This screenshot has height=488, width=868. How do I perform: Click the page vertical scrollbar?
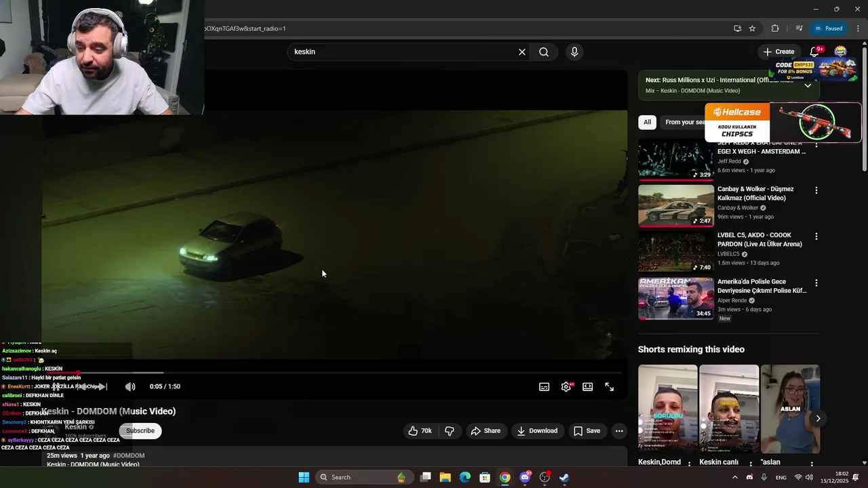[x=864, y=108]
